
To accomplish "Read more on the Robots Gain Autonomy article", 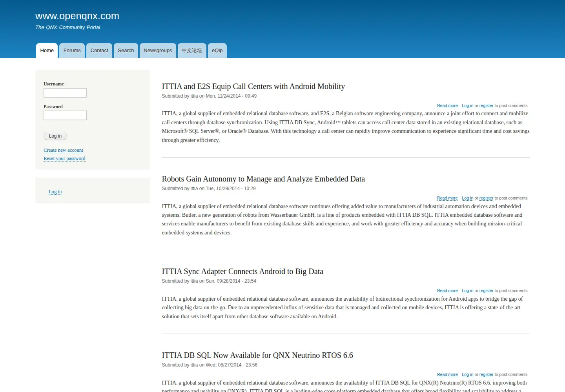I will point(447,198).
